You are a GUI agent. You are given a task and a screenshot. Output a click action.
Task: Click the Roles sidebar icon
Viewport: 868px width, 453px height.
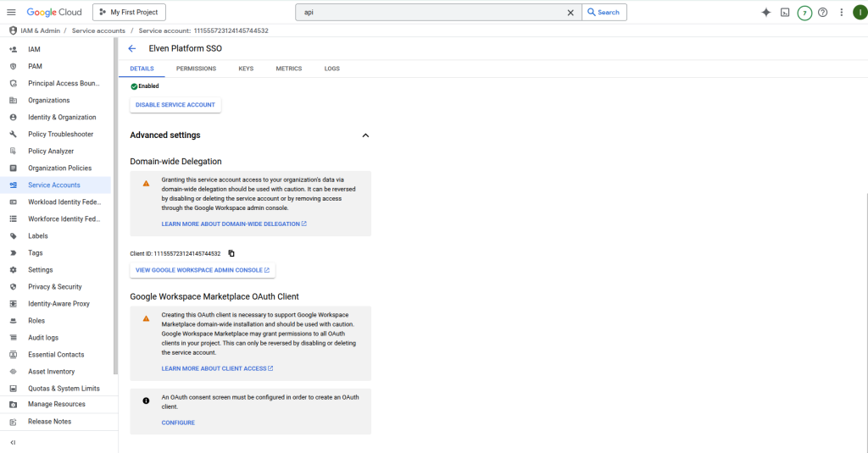(x=14, y=321)
